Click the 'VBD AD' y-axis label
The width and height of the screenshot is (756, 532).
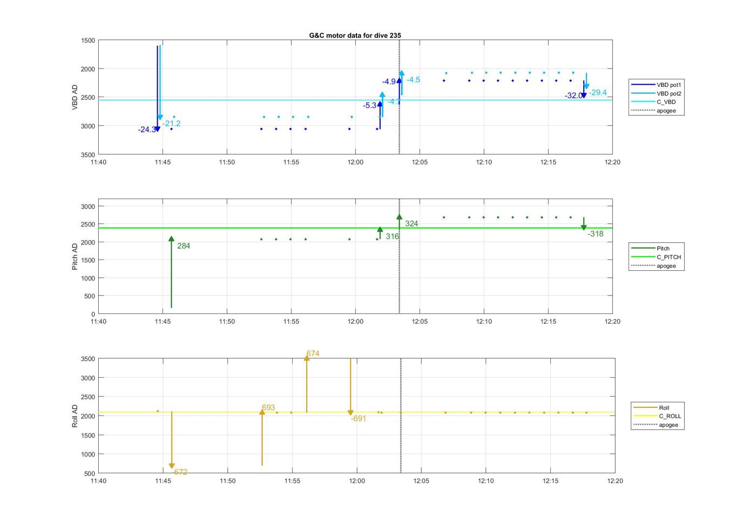pyautogui.click(x=75, y=98)
